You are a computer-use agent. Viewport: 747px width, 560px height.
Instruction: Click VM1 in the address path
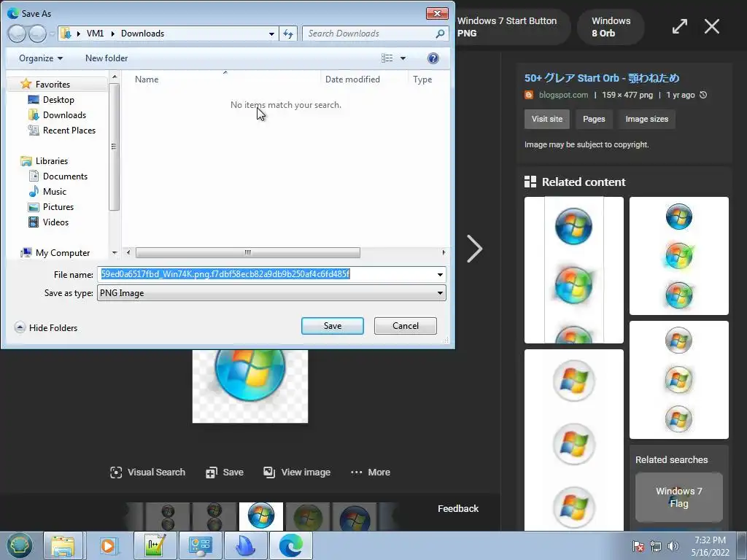pos(95,34)
